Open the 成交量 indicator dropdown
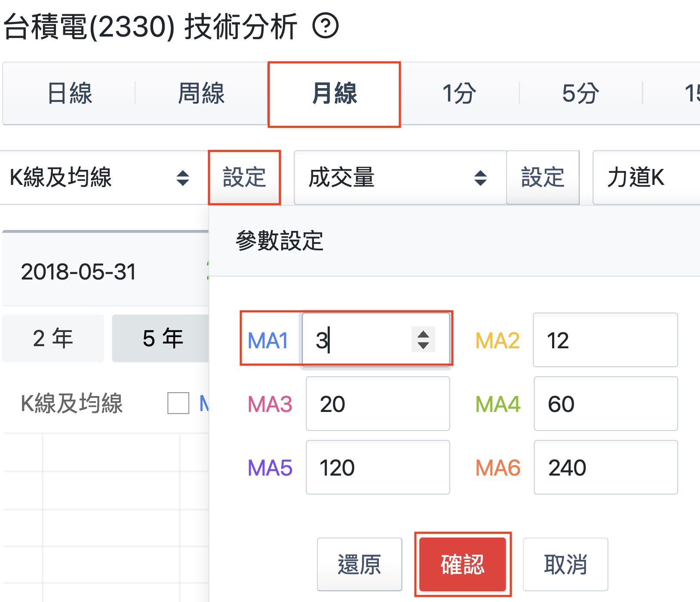The width and height of the screenshot is (700, 602). tap(399, 178)
